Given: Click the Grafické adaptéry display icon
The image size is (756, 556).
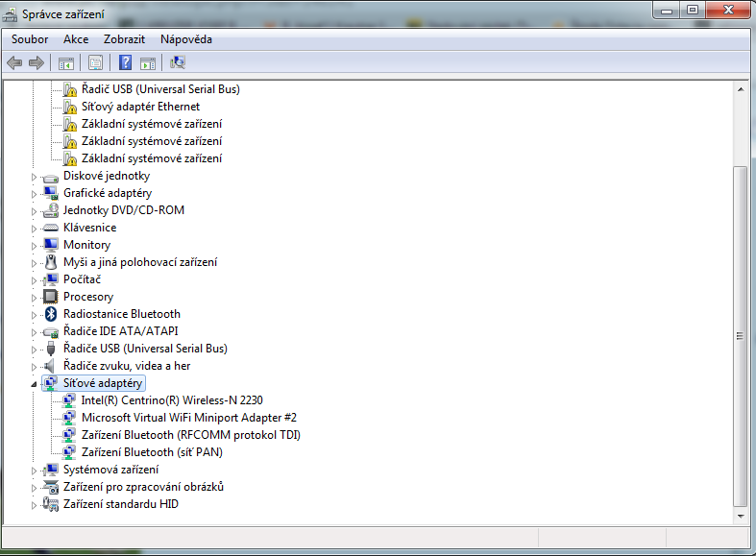Looking at the screenshot, I should coord(51,193).
